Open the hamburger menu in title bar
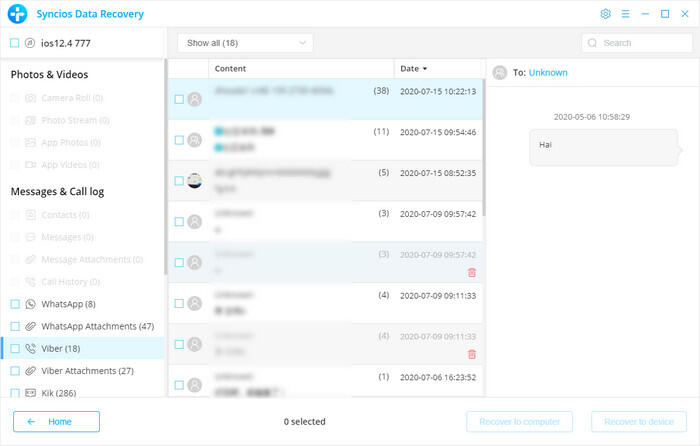This screenshot has width=700, height=446. [x=625, y=14]
